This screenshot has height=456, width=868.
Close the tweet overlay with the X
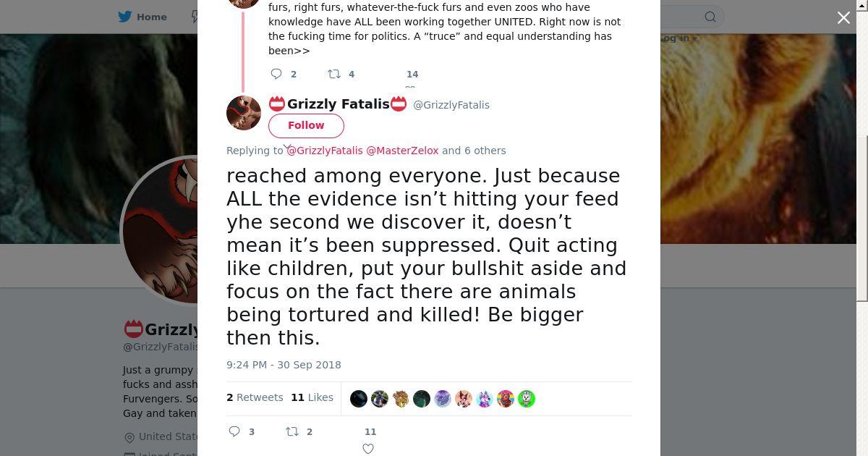[x=843, y=18]
